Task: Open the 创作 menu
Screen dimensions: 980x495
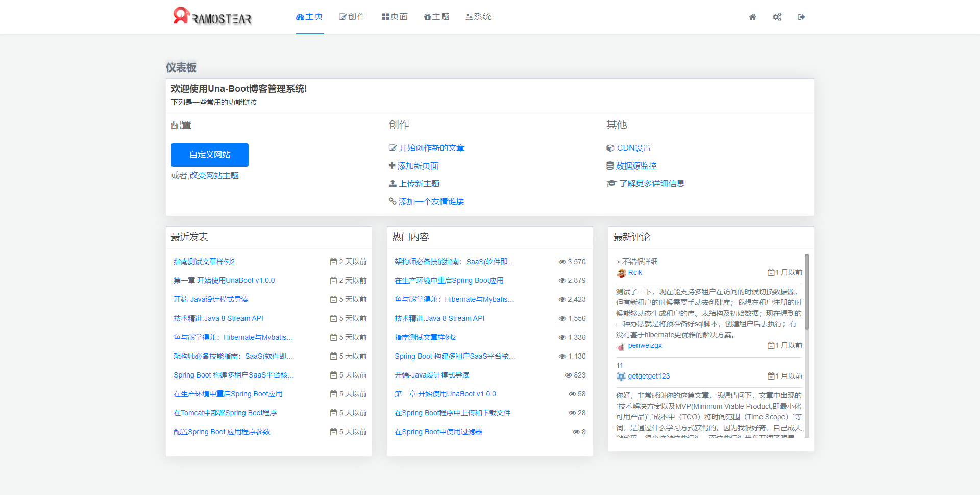Action: tap(352, 17)
